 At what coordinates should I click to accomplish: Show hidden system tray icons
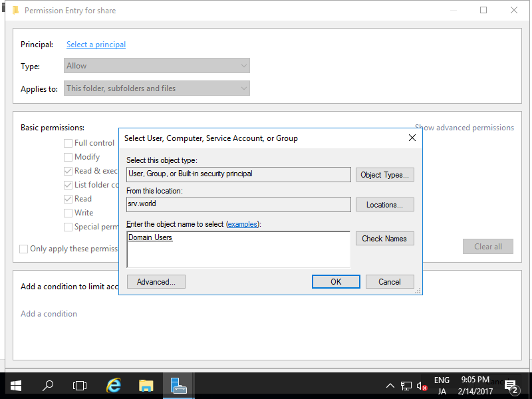coord(390,386)
